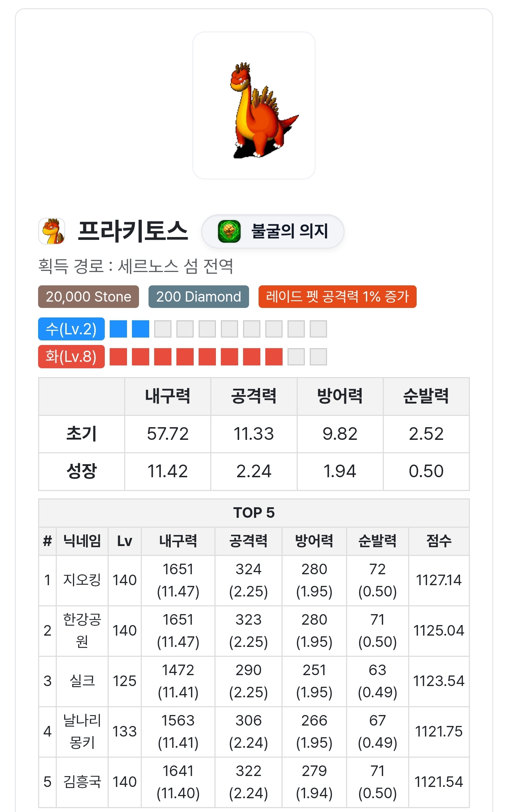Click the last empty fire level square
Screen dimensions: 508x812
(318, 357)
